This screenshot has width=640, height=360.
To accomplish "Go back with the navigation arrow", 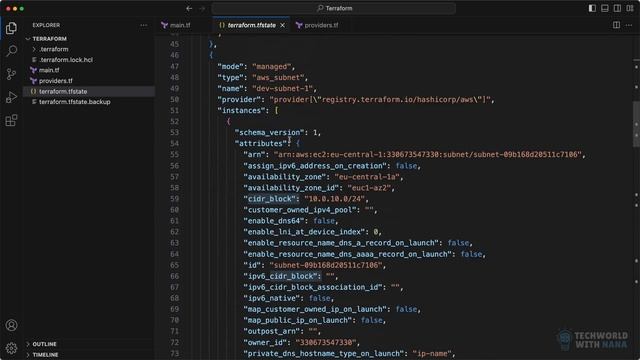I will 189,8.
